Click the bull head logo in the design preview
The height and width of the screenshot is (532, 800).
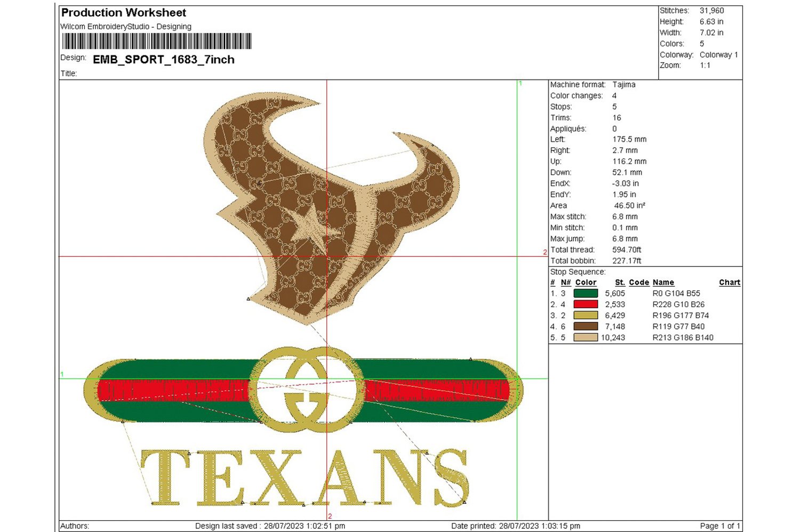click(332, 208)
